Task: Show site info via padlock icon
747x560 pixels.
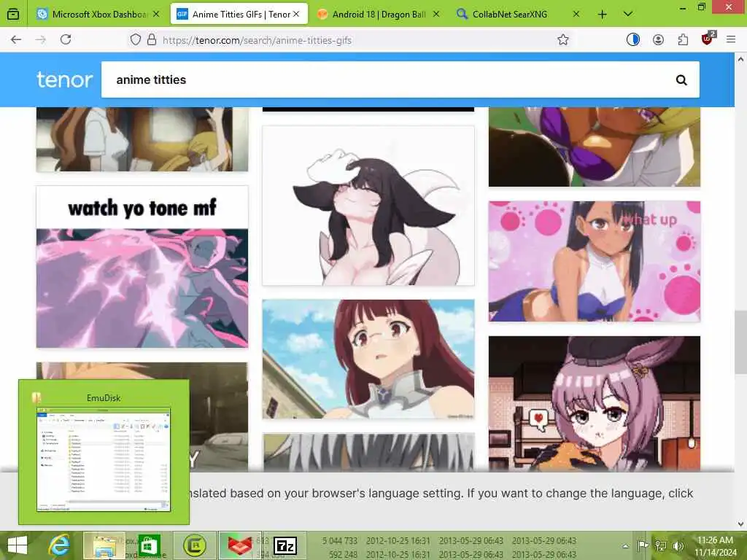Action: coord(152,39)
